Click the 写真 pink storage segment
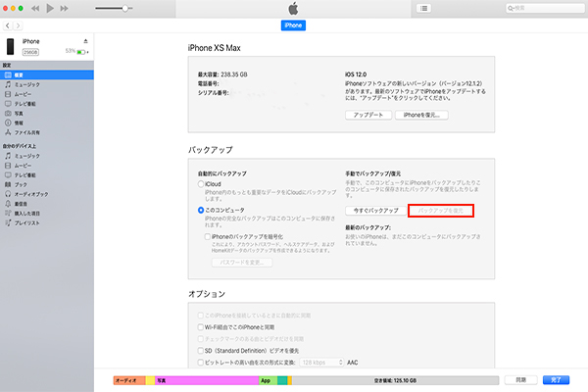The image size is (588, 392). pos(207,380)
